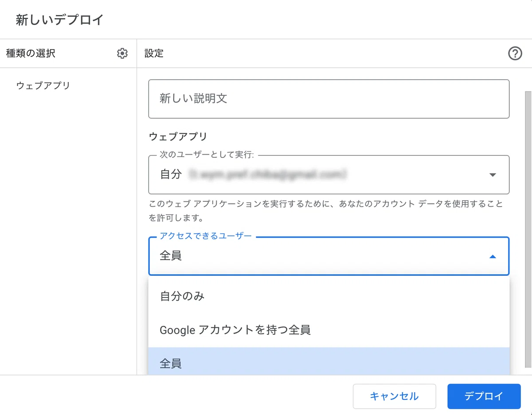This screenshot has width=532, height=415.
Task: Focus the 新しい説明文 description field
Action: pos(329,99)
